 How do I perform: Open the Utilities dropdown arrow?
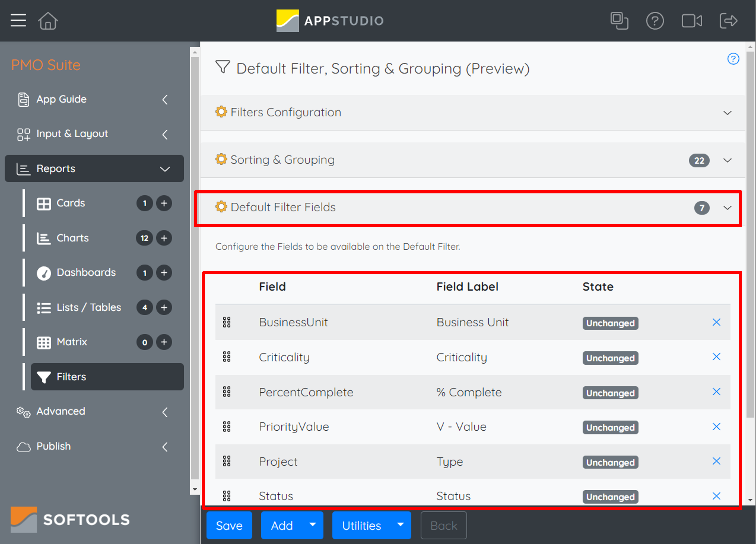(400, 525)
